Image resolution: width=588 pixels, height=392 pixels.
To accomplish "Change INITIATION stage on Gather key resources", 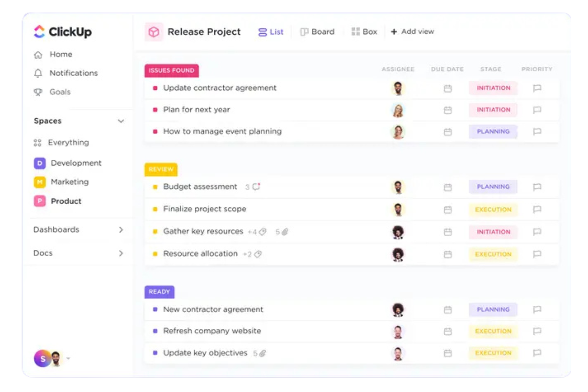I will click(493, 232).
